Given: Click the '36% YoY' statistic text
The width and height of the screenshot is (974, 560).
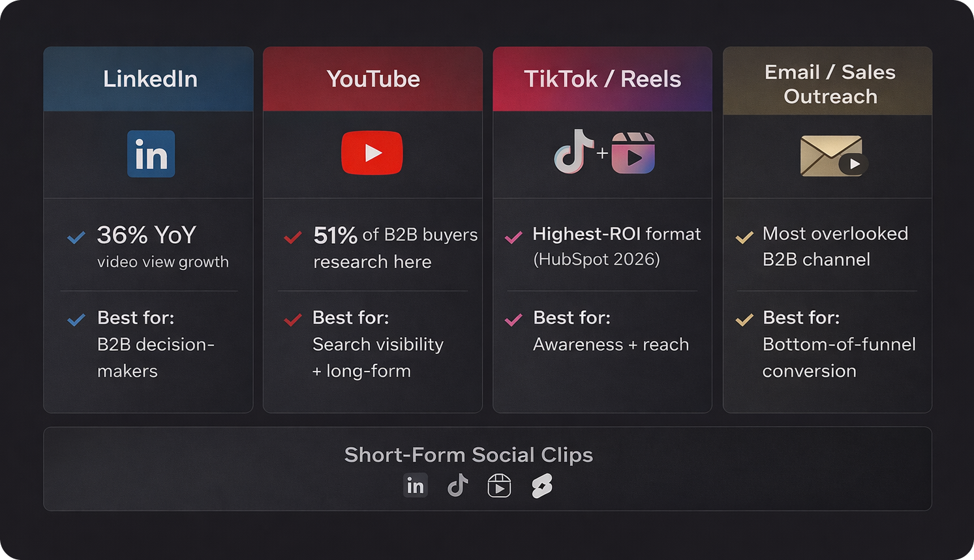Looking at the screenshot, I should click(147, 235).
